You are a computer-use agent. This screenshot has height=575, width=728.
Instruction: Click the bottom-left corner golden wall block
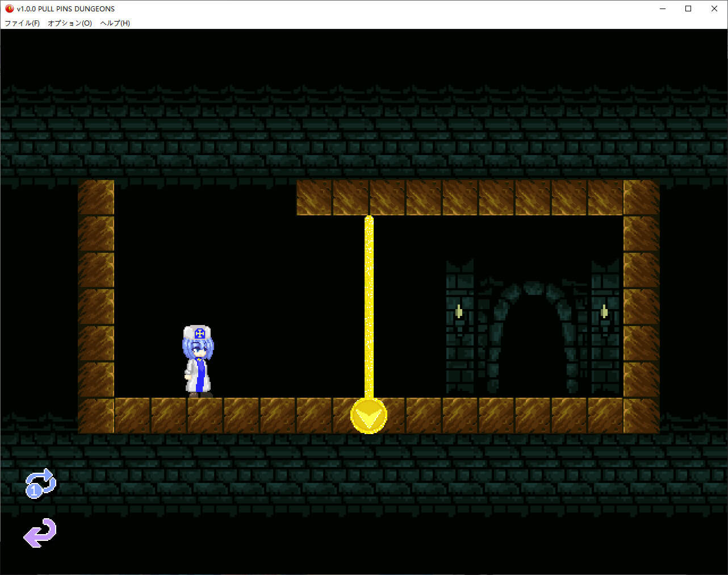(96, 416)
